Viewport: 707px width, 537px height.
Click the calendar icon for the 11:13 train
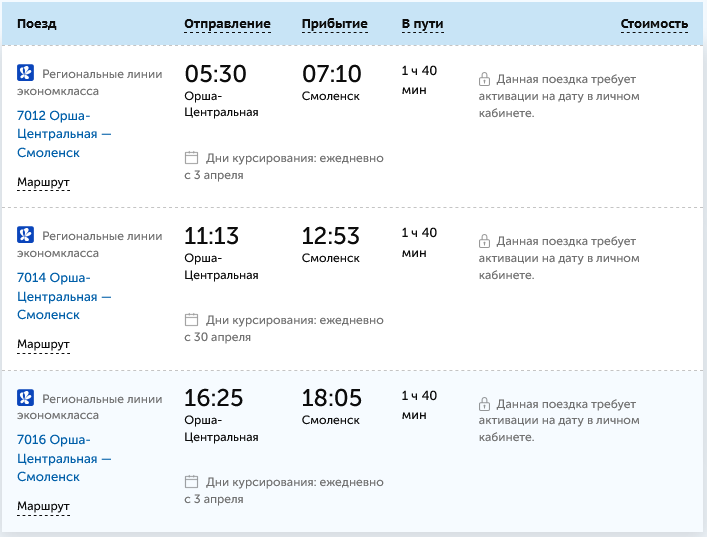click(x=191, y=320)
